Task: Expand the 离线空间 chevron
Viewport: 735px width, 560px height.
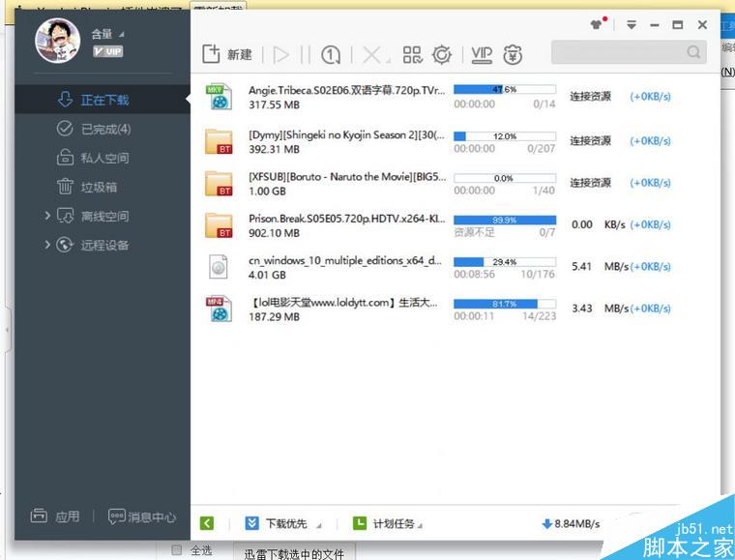Action: [x=47, y=216]
